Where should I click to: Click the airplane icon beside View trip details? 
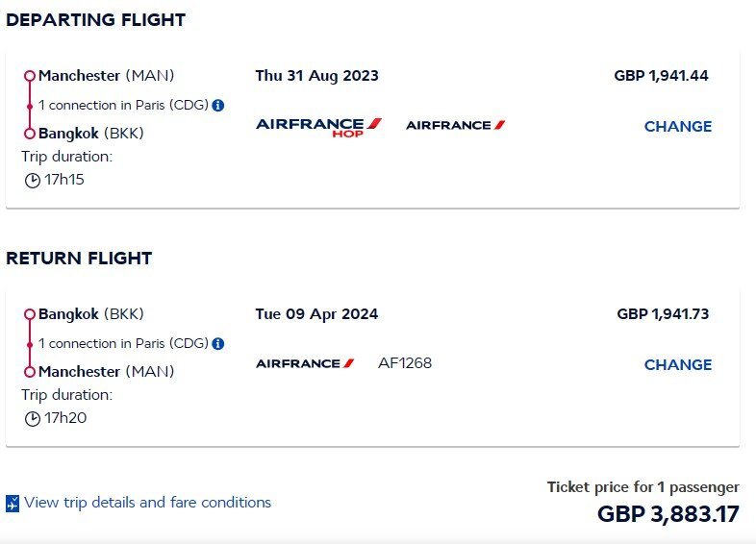(13, 503)
